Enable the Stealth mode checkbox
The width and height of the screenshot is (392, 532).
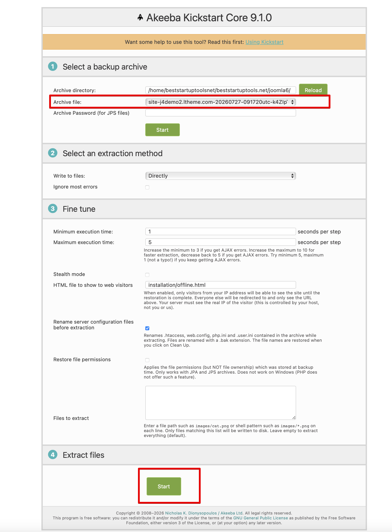[147, 275]
